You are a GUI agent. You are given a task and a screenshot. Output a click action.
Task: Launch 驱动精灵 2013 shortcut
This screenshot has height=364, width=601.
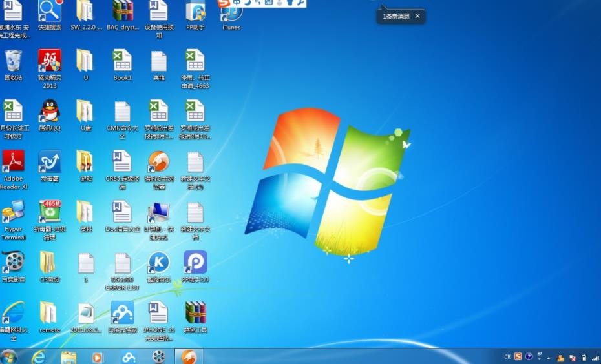(50, 69)
